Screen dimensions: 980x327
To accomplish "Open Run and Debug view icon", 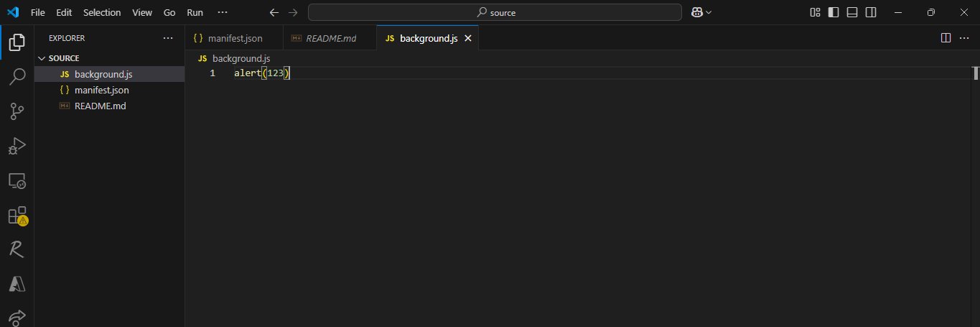I will pyautogui.click(x=17, y=146).
